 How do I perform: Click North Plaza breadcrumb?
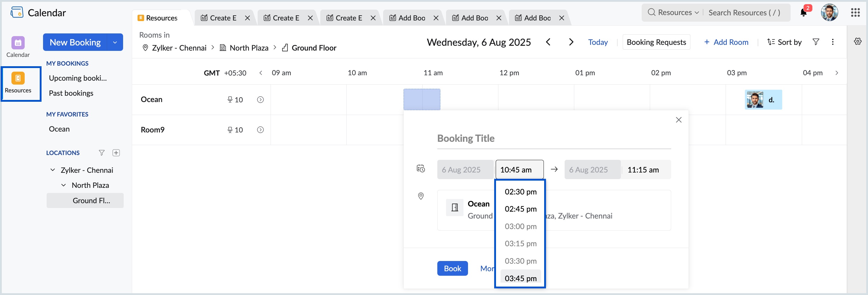pos(249,48)
